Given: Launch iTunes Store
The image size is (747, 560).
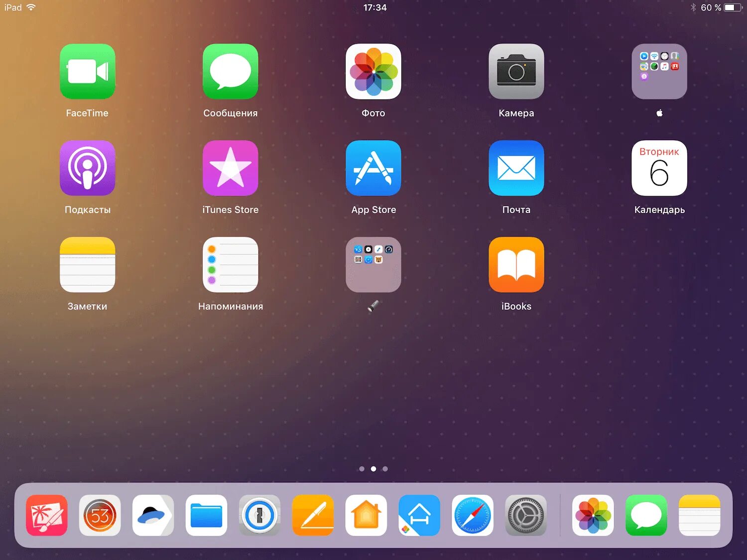Looking at the screenshot, I should tap(231, 168).
